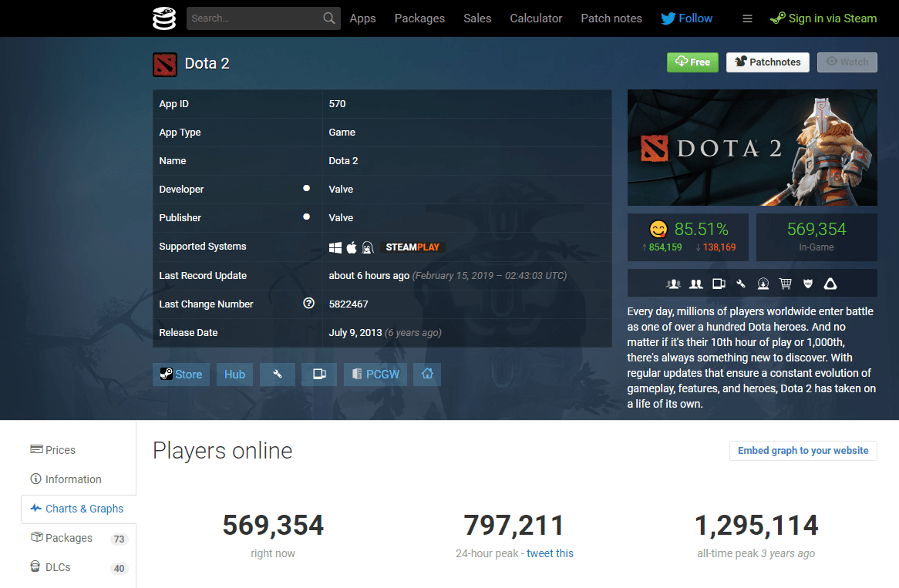
Task: Click the multi-player category icon
Action: (674, 284)
